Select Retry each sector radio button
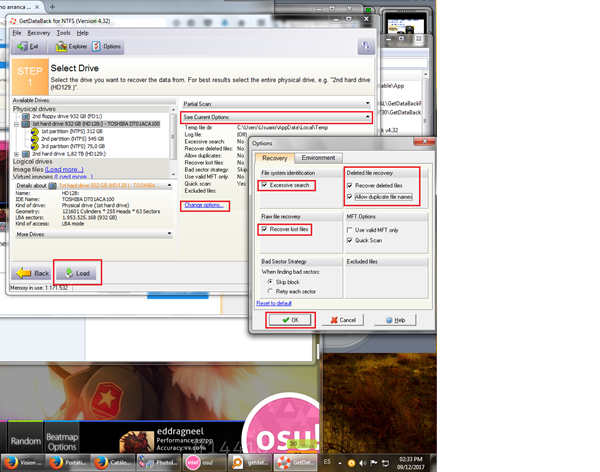This screenshot has height=472, width=600. coord(270,291)
